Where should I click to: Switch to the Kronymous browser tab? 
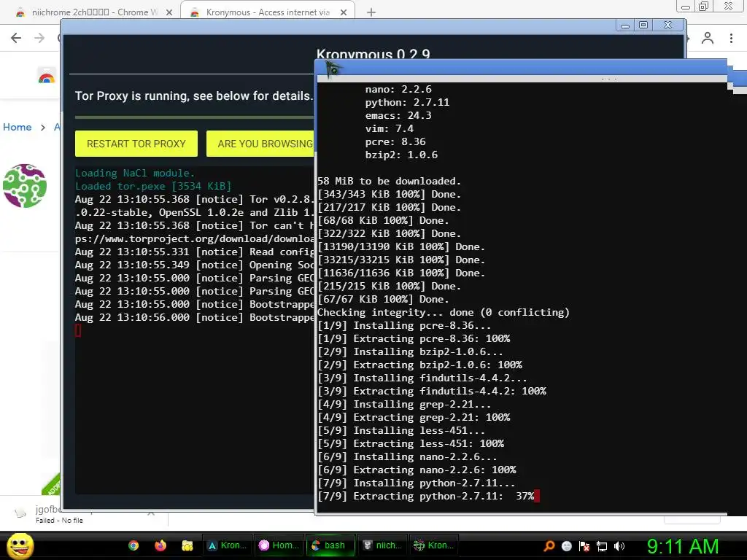(x=267, y=12)
